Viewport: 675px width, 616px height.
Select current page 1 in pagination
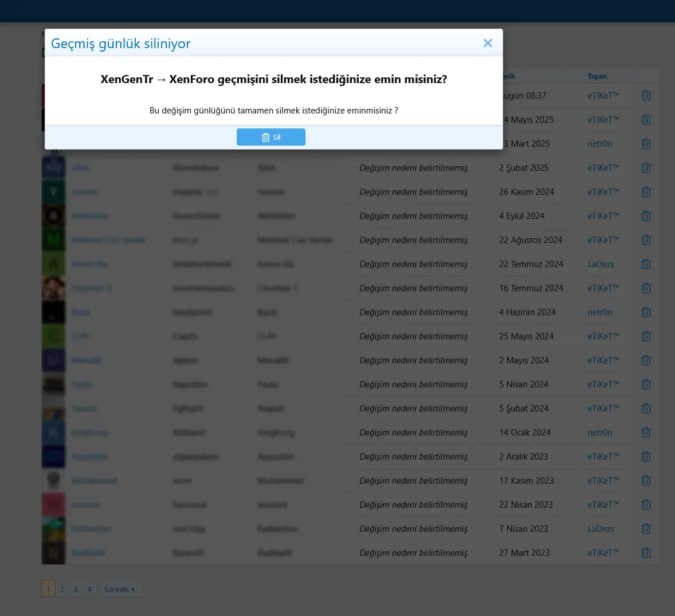[x=48, y=588]
